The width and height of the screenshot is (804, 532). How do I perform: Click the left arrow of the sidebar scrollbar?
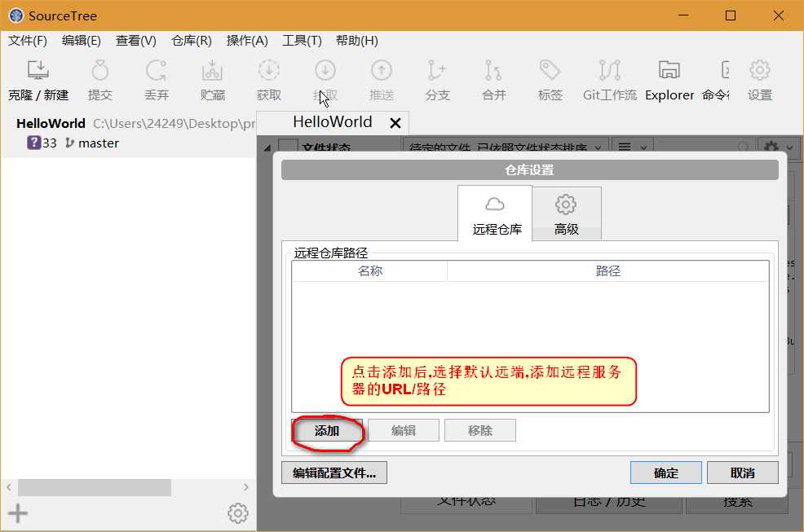point(9,487)
